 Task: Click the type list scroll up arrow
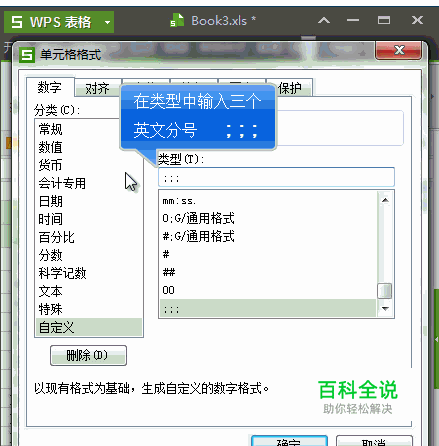pos(385,200)
